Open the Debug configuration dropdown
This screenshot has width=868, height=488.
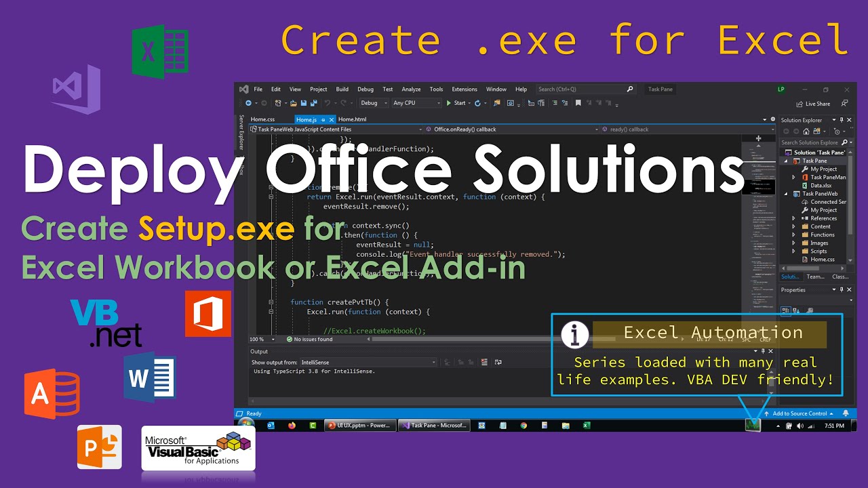click(373, 103)
